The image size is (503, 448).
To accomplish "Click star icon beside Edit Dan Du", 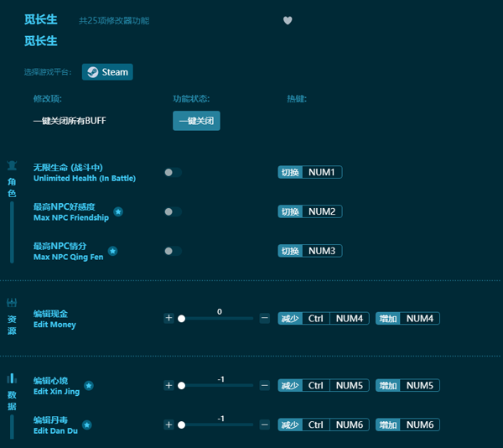I will coord(87,425).
